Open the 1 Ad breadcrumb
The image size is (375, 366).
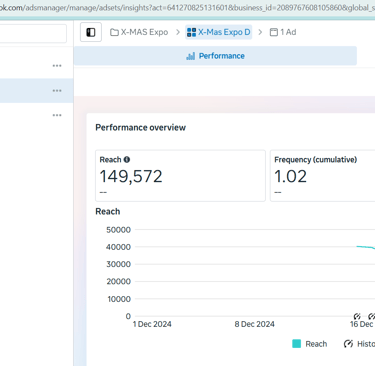click(283, 32)
